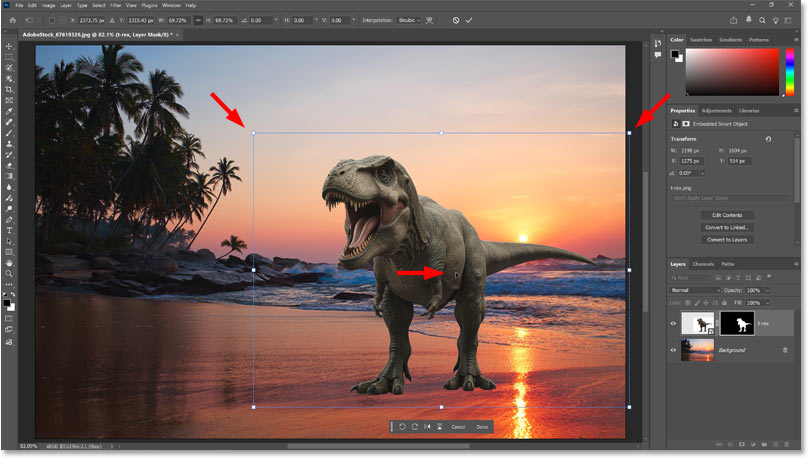Click the foreground color swatch in Color panel
Image resolution: width=809 pixels, height=459 pixels.
tap(675, 54)
